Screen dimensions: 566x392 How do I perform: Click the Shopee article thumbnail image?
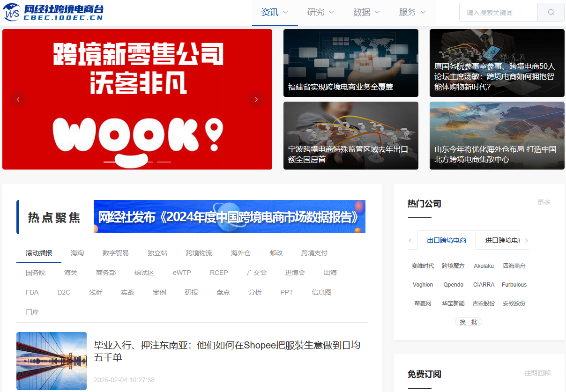coord(51,361)
